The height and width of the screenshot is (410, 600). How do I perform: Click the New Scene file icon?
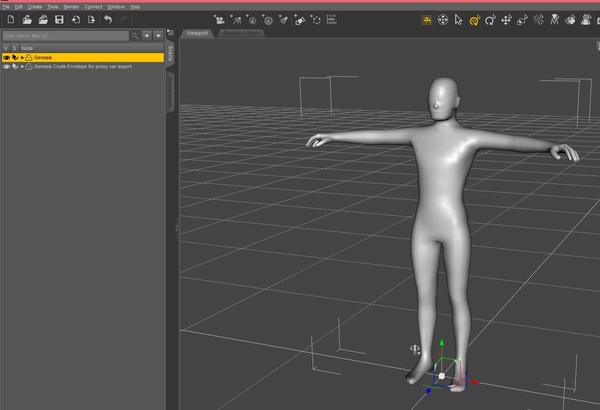[x=10, y=20]
